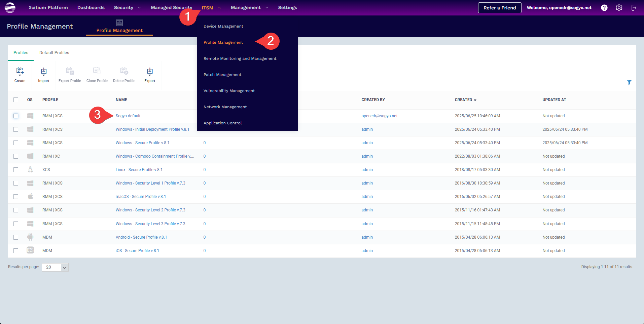
Task: Click the PROFILE column header
Action: click(50, 100)
